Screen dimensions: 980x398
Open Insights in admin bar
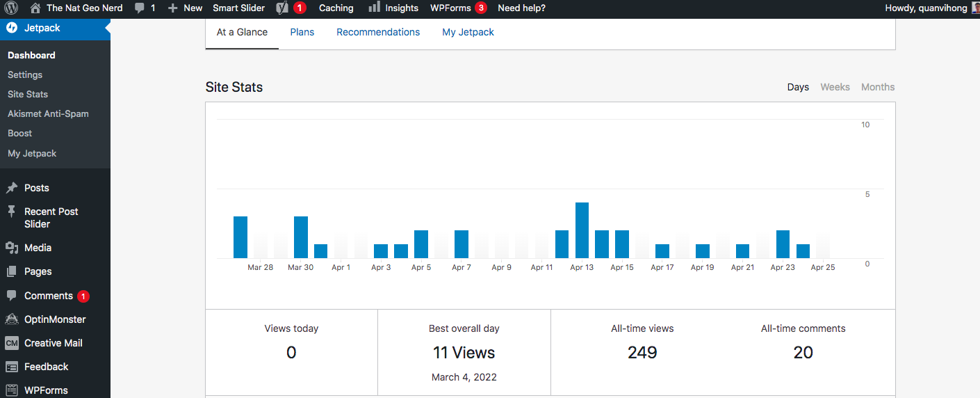pos(402,8)
